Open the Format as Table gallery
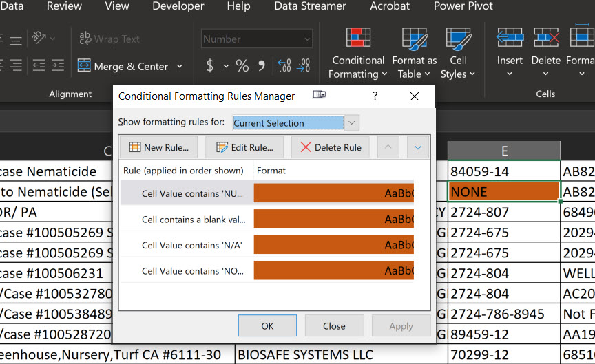The width and height of the screenshot is (595, 364). pos(414,53)
